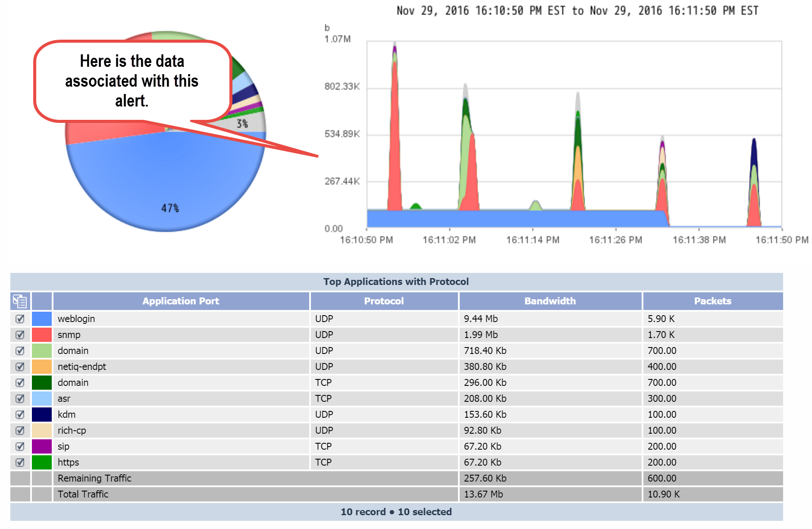812x529 pixels.
Task: Click the purple sip color swatch
Action: click(x=42, y=446)
